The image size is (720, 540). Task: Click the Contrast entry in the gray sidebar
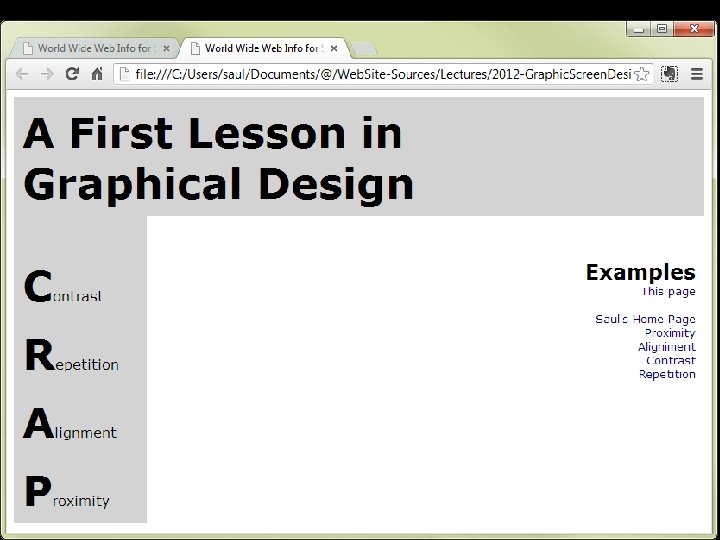(62, 287)
